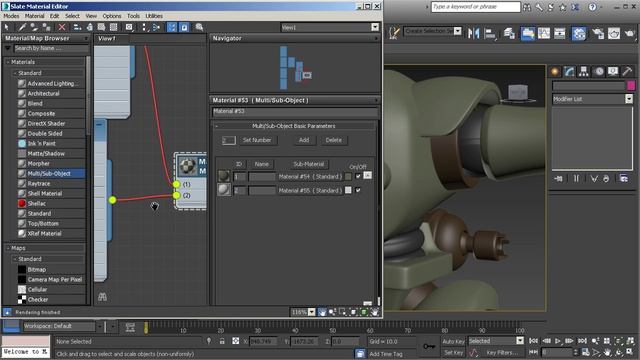Open the Curve Editor icon
The height and width of the screenshot is (360, 640).
(x=544, y=33)
